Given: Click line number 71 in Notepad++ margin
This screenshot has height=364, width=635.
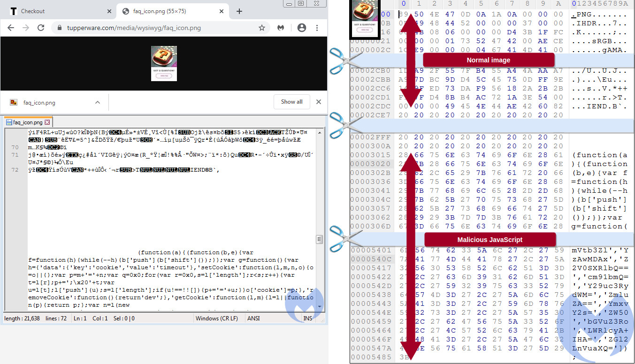Looking at the screenshot, I should [x=15, y=155].
